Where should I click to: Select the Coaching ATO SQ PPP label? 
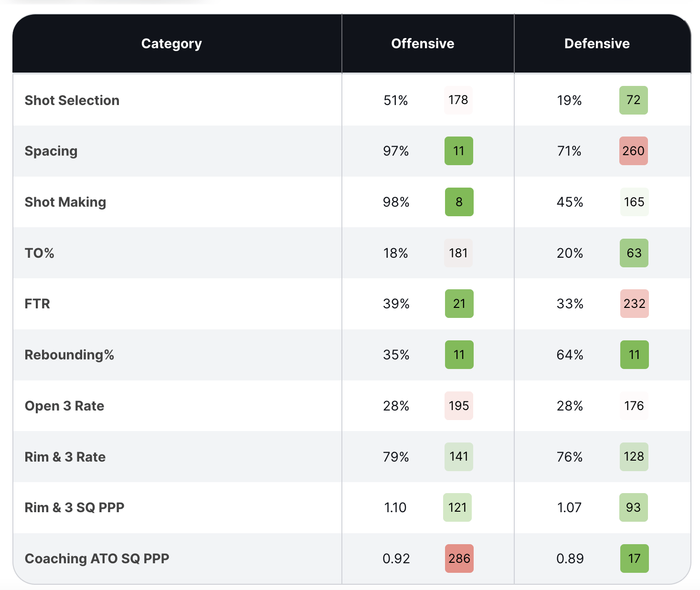[x=97, y=558]
